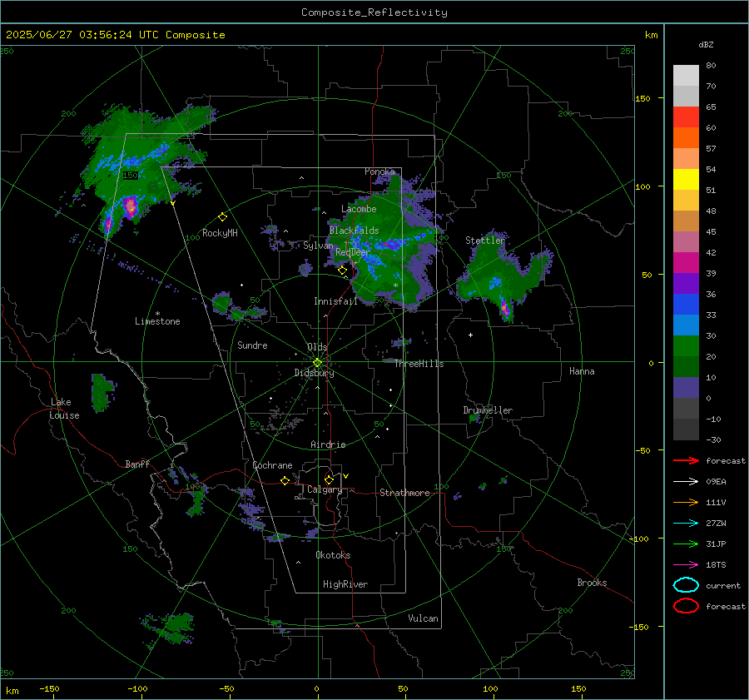Image resolution: width=749 pixels, height=700 pixels.
Task: Click the RockyMH label
Action: [x=220, y=233]
